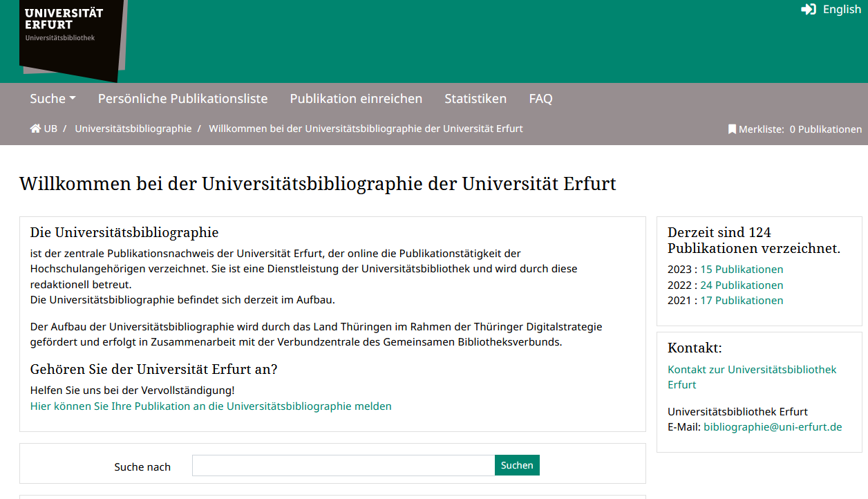Switch language to English
Screen dimensions: 868x499
click(842, 10)
